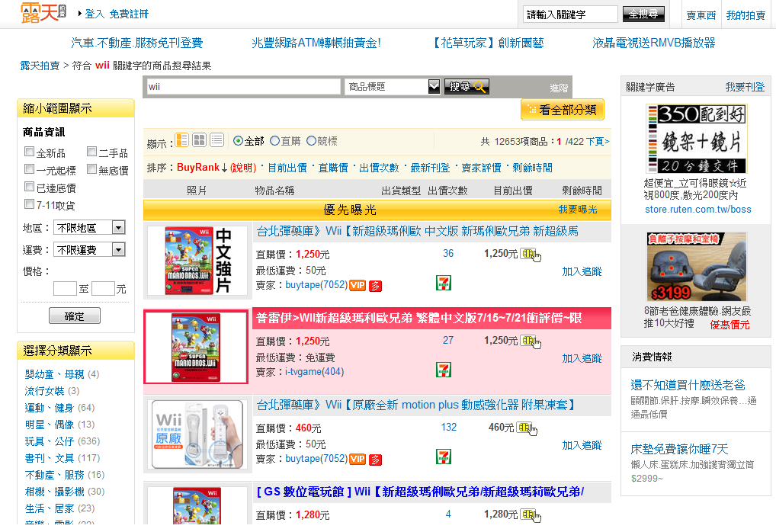The width and height of the screenshot is (776, 532).
Task: Open the 運費 不限運費 dropdown
Action: [90, 249]
